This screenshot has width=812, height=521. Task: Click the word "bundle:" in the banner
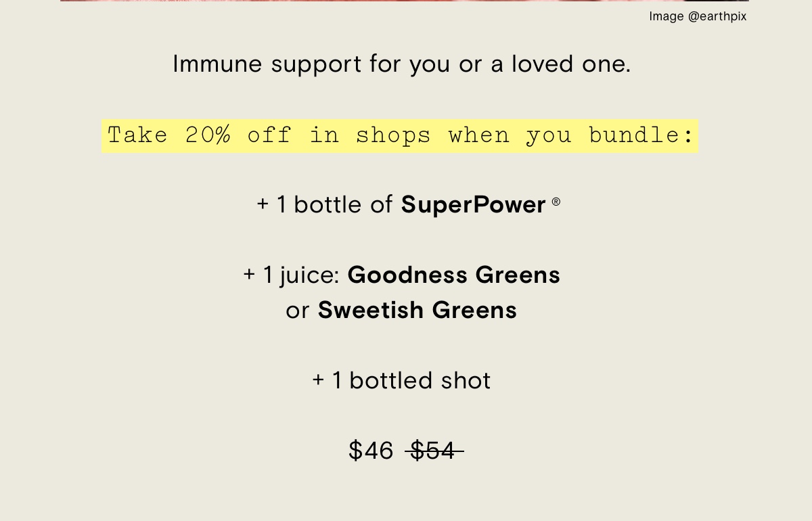point(641,135)
